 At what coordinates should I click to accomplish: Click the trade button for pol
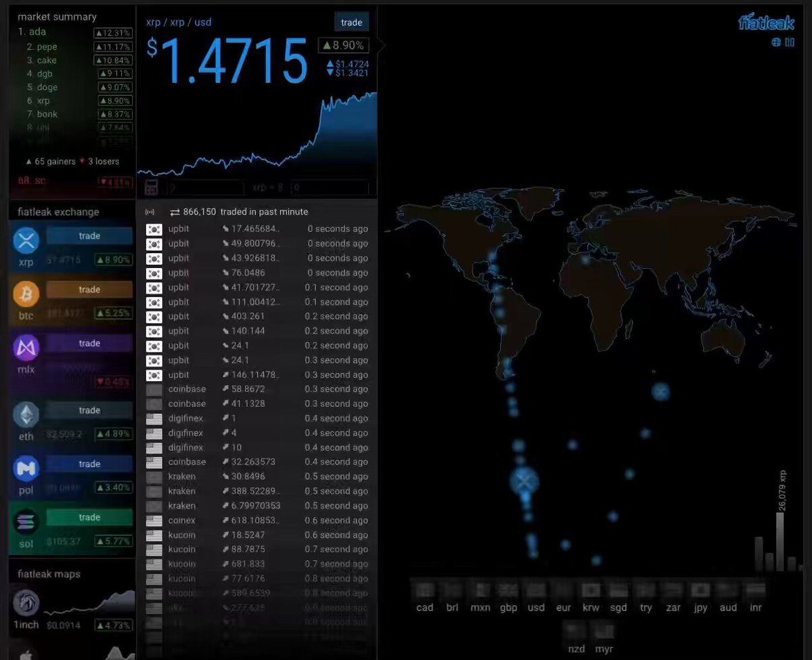tap(89, 464)
